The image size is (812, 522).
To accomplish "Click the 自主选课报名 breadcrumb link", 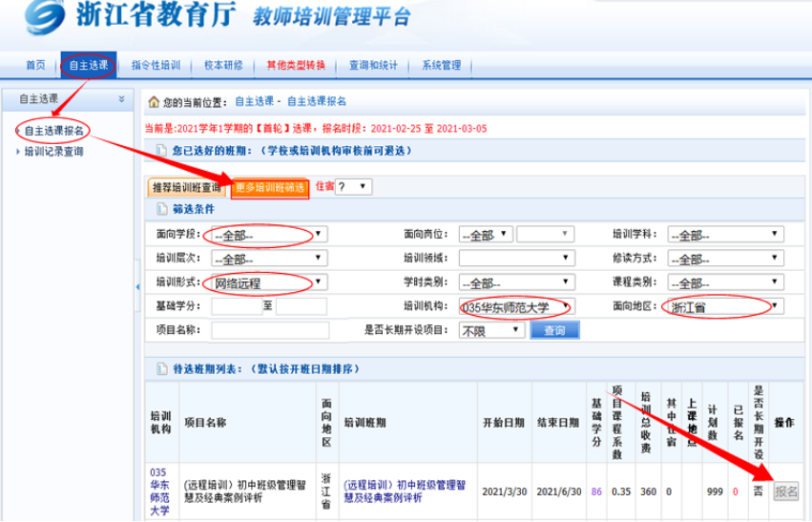I will coord(317,101).
